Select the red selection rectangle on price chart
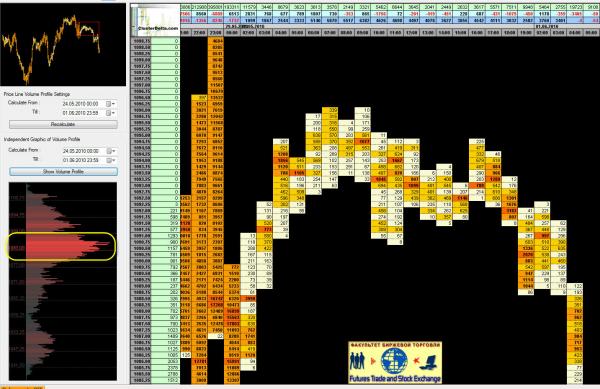The image size is (600, 389). click(89, 29)
